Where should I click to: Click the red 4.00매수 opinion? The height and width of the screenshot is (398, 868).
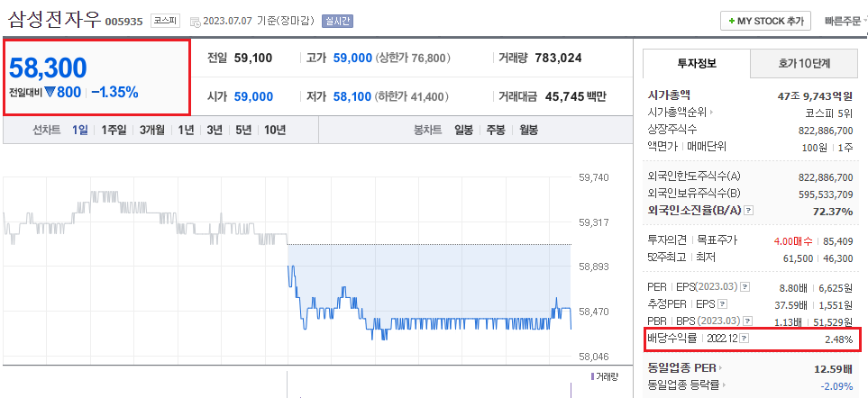[x=792, y=241]
